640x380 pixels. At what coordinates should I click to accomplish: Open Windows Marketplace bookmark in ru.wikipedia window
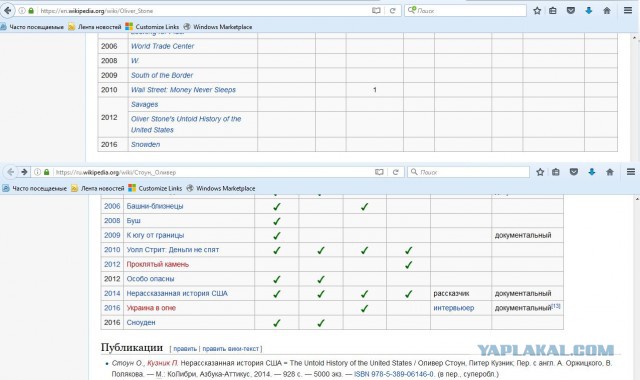coord(221,188)
